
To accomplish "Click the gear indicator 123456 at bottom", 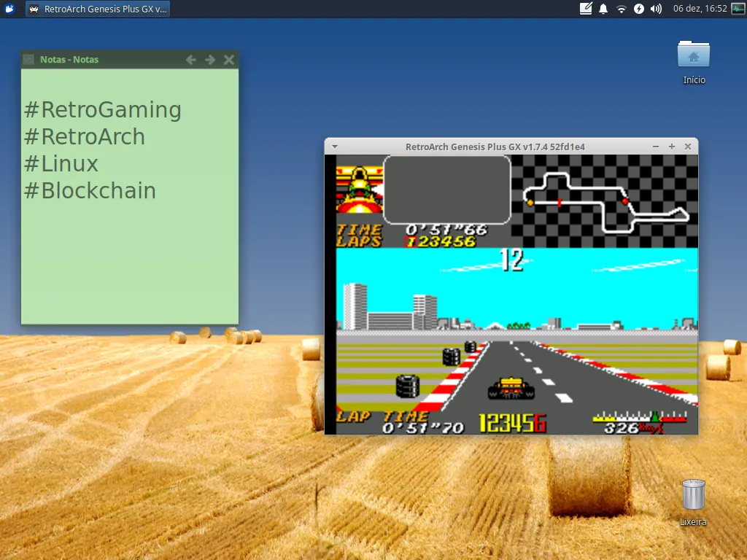I will (x=513, y=424).
